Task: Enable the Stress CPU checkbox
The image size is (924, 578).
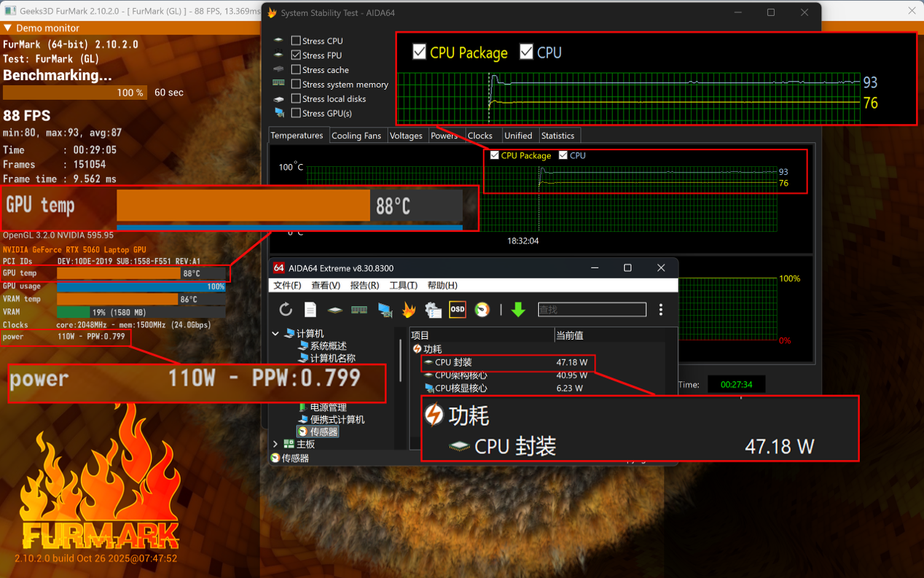Action: (x=296, y=41)
